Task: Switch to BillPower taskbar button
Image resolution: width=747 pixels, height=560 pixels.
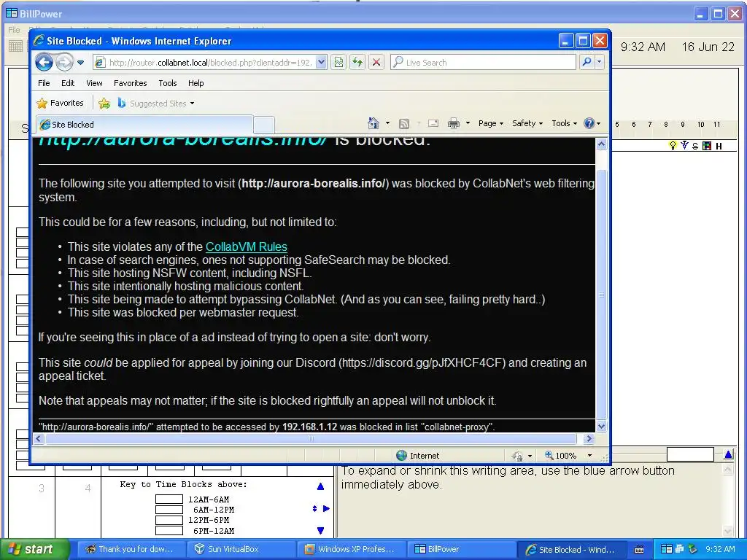Action: [x=462, y=549]
